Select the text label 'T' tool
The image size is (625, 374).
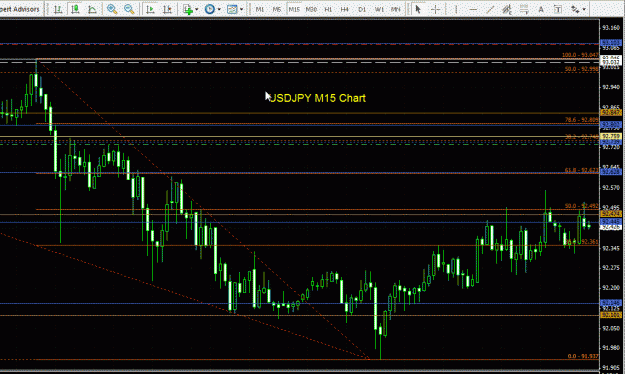tap(558, 9)
